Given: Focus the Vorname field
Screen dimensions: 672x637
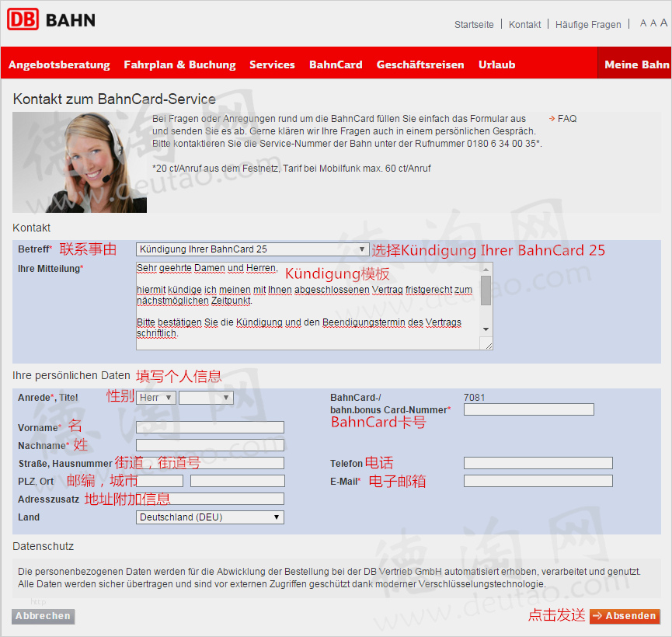Looking at the screenshot, I should pos(210,427).
